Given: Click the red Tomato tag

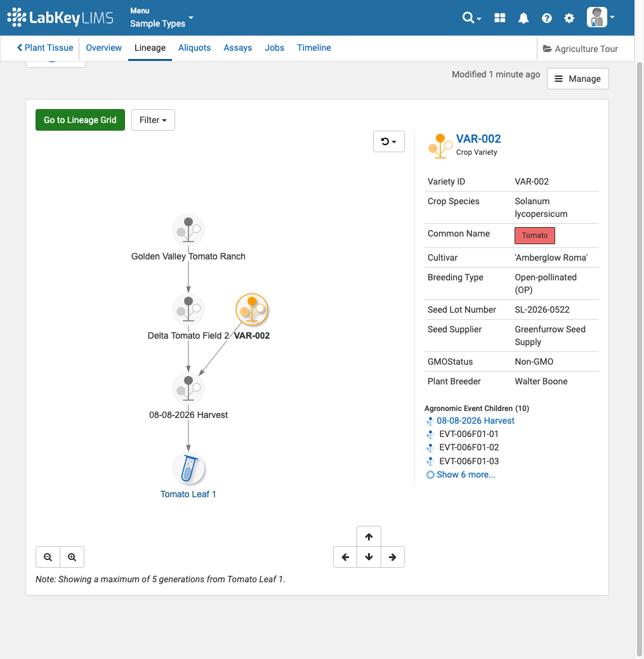Looking at the screenshot, I should (535, 235).
